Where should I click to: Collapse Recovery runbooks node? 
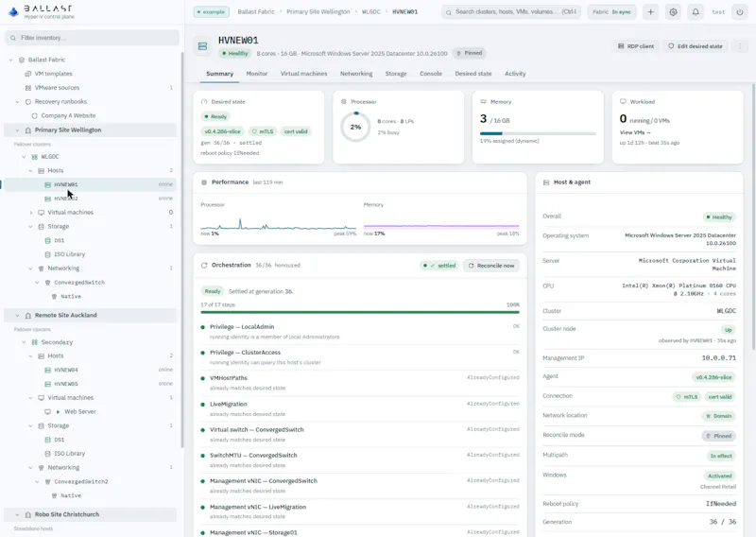(x=17, y=102)
